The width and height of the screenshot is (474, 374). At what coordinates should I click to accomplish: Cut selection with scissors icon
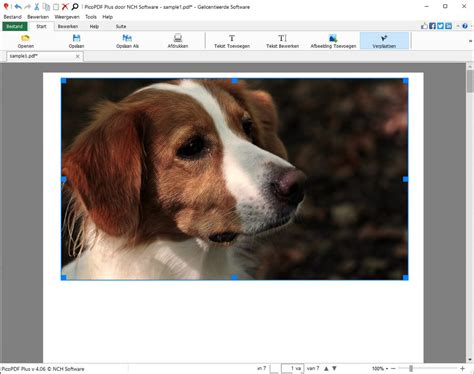coord(37,6)
